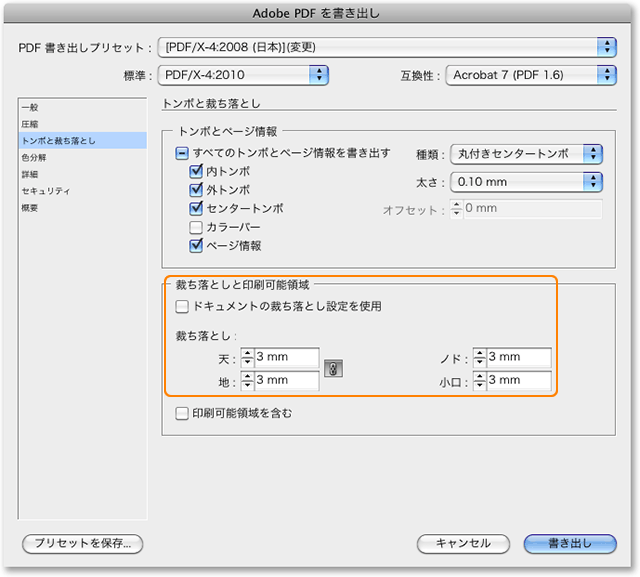The image size is (640, 577).
Task: Open the PDF書き出しプリセット dropdown
Action: tap(386, 47)
